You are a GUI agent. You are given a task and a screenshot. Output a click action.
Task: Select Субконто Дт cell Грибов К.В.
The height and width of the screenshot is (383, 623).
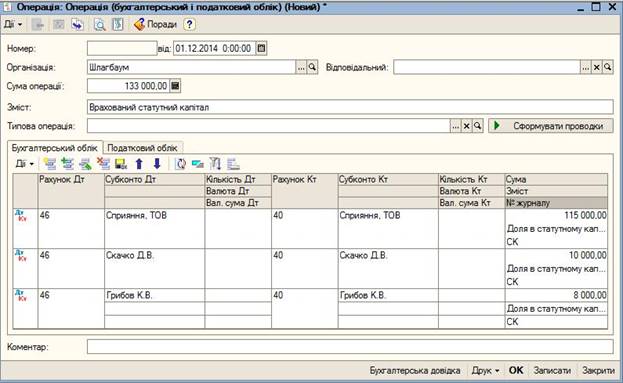point(155,295)
